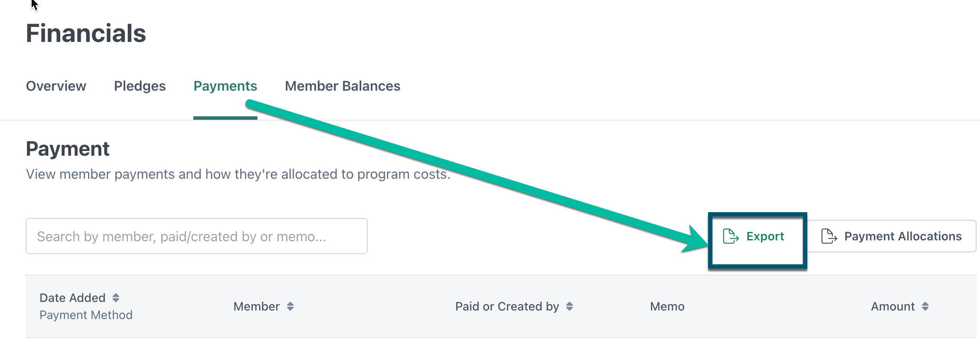Image resolution: width=980 pixels, height=349 pixels.
Task: Sort by Paid or Created by arrows
Action: click(570, 306)
